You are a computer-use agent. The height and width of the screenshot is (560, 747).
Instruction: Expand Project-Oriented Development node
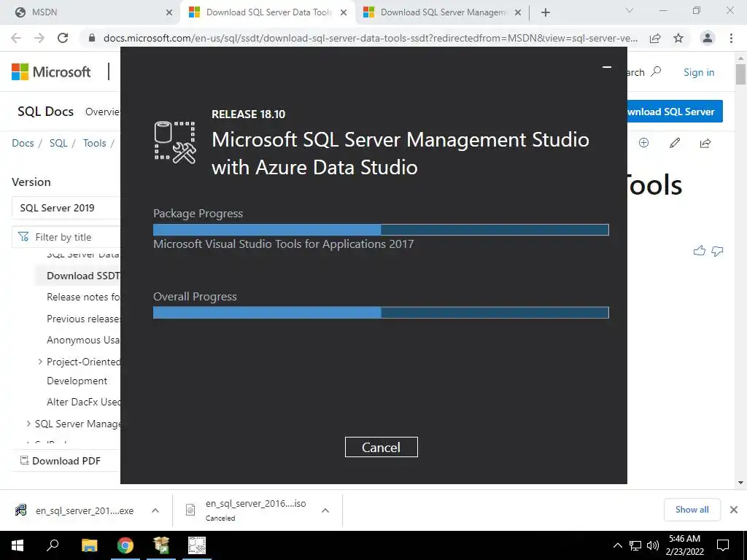40,362
